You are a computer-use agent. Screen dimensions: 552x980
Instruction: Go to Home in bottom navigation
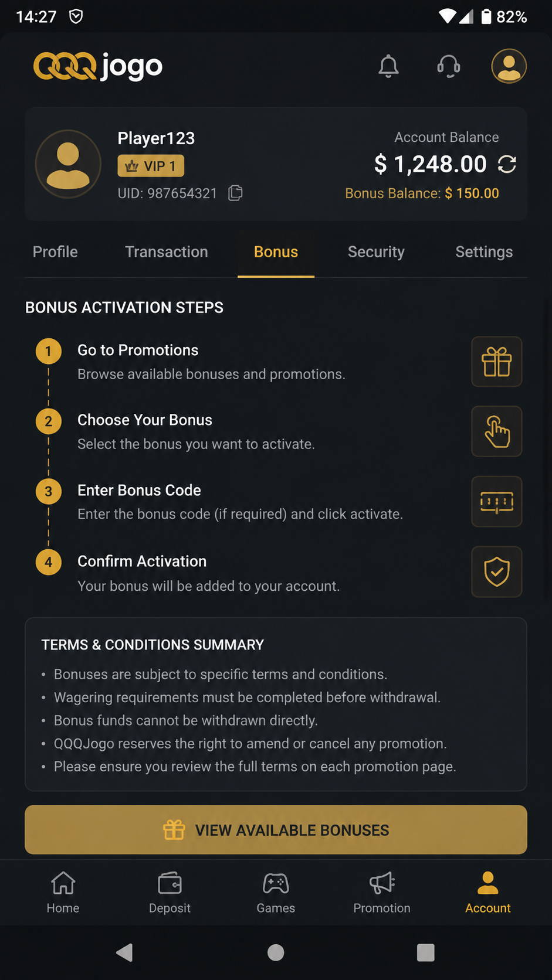pos(63,893)
